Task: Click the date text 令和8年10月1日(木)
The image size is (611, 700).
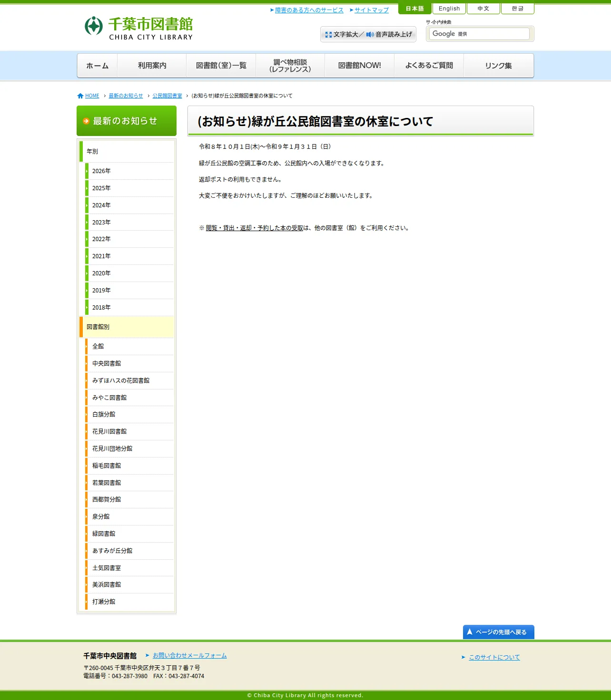Action: point(229,147)
